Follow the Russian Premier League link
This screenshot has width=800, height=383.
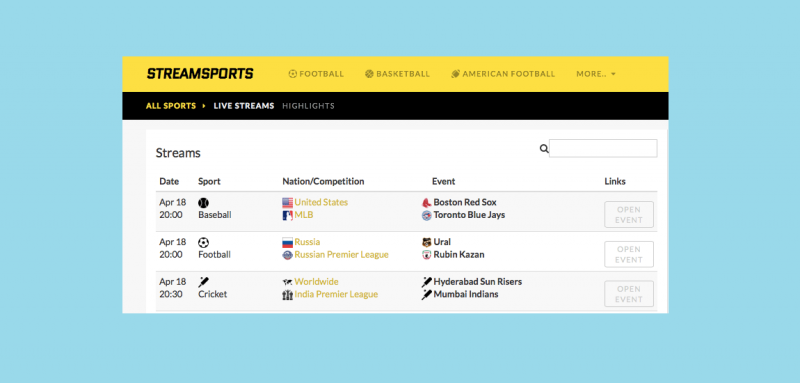[x=341, y=255]
